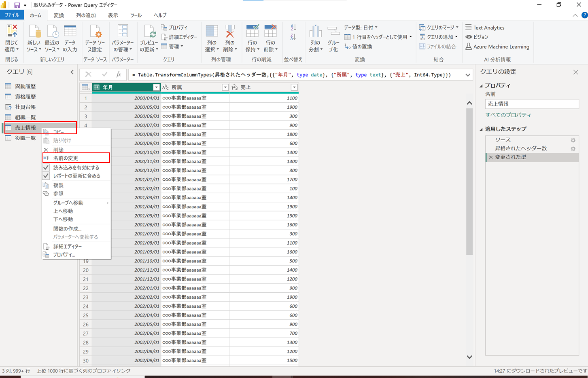588x378 pixels.
Task: Open the help question mark icon
Action: pos(584,15)
